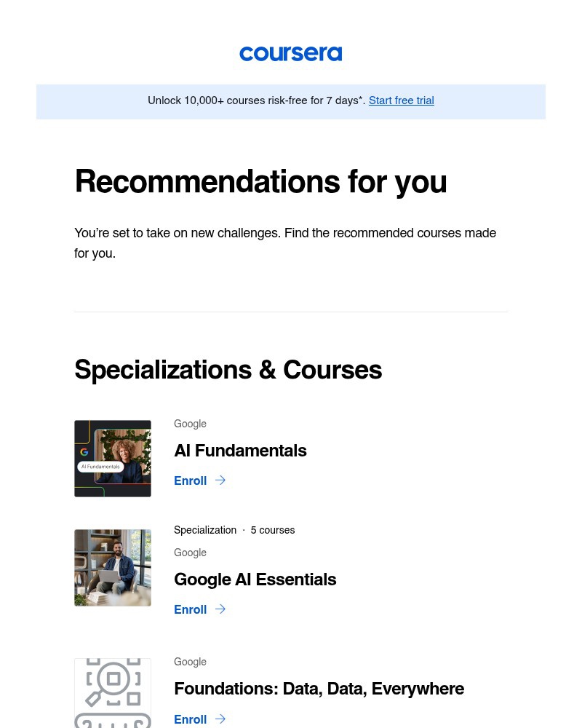Click the Google logo on AI Fundamentals card

point(84,451)
